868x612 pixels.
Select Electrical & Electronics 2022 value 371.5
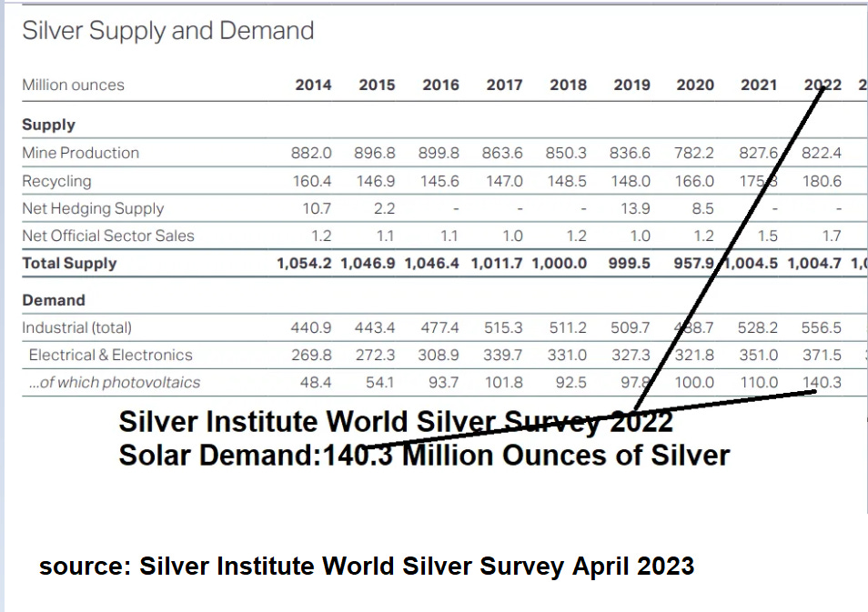click(x=823, y=356)
